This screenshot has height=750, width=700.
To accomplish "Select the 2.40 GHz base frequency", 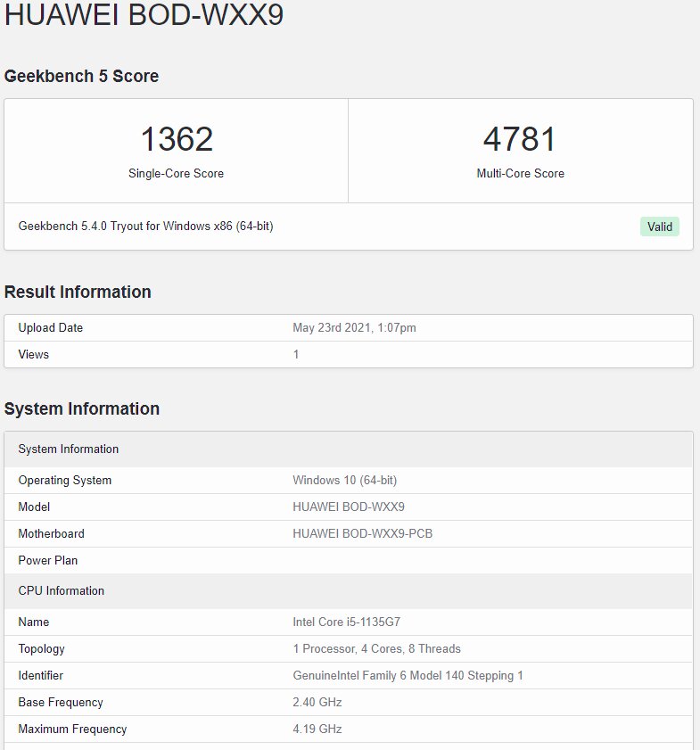I will [x=317, y=702].
